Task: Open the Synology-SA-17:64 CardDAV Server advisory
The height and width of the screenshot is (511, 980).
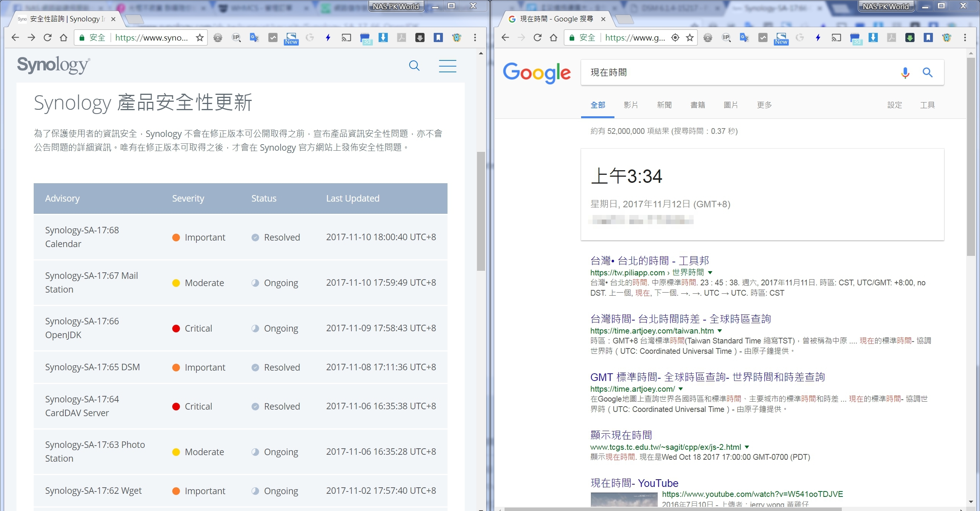Action: (x=82, y=406)
